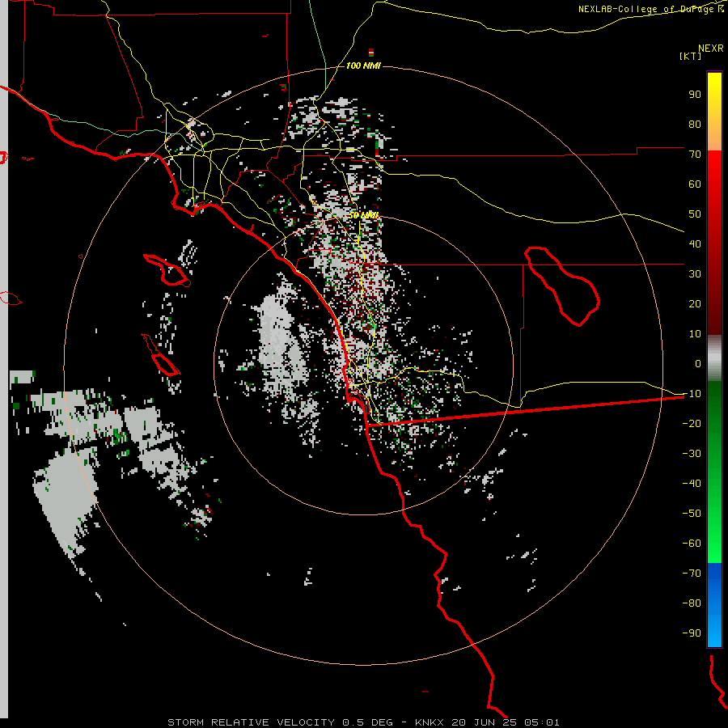Click the [KT] units label
Viewport: 728px width, 728px height.
click(x=691, y=56)
